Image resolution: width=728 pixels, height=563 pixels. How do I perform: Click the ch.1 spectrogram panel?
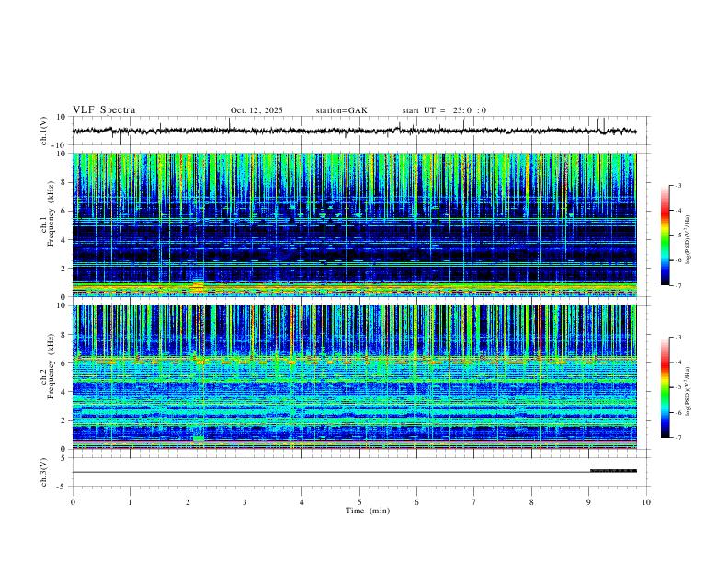(x=354, y=224)
